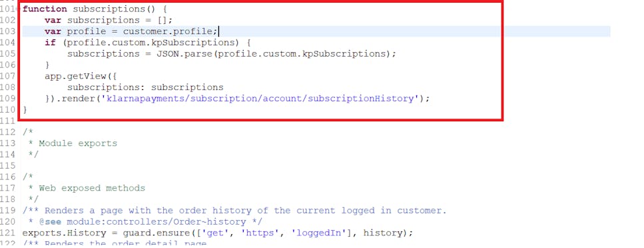Click the closing brace on line 110

25,109
